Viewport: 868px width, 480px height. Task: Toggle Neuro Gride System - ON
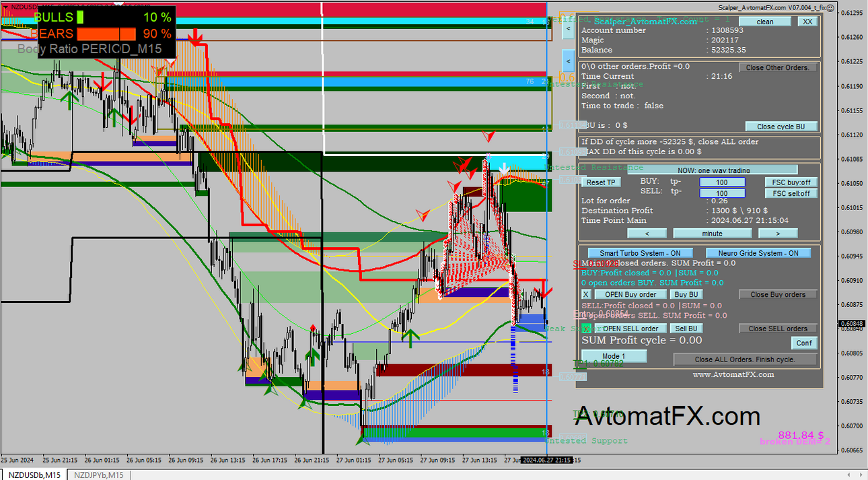[x=758, y=253]
